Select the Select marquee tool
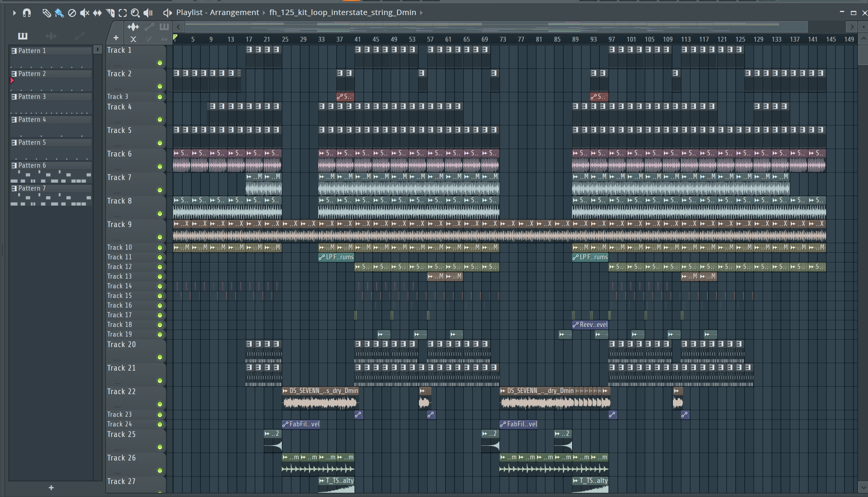The height and width of the screenshot is (497, 868). point(122,13)
